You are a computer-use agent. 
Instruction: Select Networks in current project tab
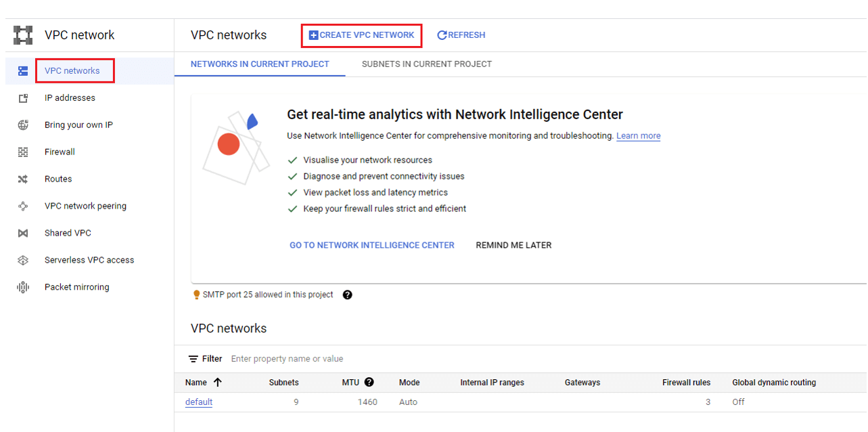click(260, 64)
